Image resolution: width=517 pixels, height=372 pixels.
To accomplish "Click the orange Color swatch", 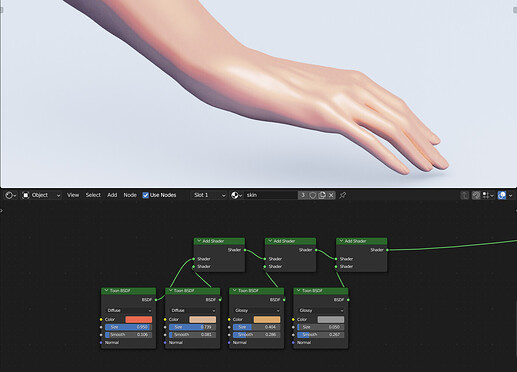I will tap(267, 319).
